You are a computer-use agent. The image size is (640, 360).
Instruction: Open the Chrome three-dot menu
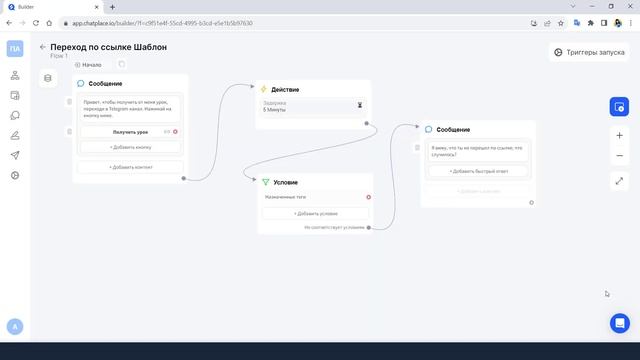(x=631, y=23)
